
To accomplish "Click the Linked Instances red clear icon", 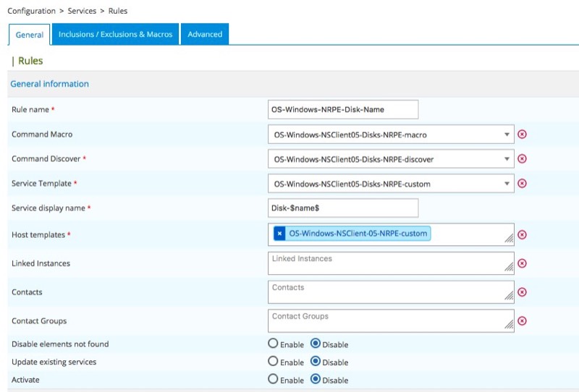I will pyautogui.click(x=522, y=263).
